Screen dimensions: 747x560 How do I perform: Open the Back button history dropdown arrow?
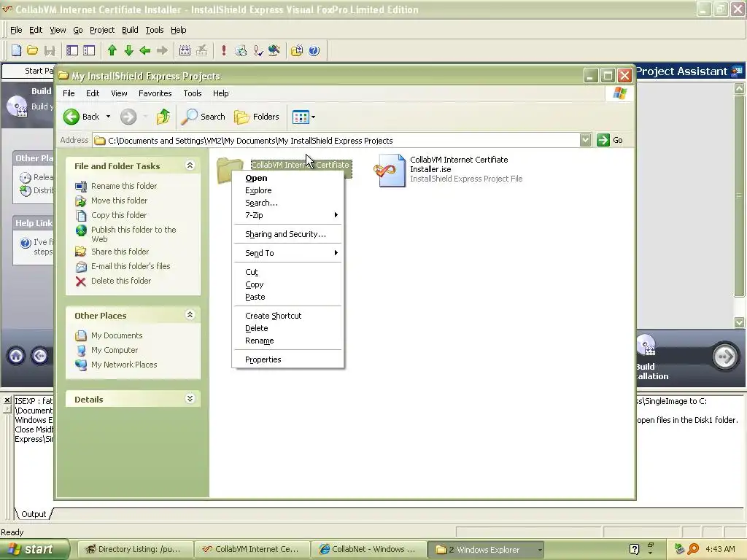tap(108, 117)
